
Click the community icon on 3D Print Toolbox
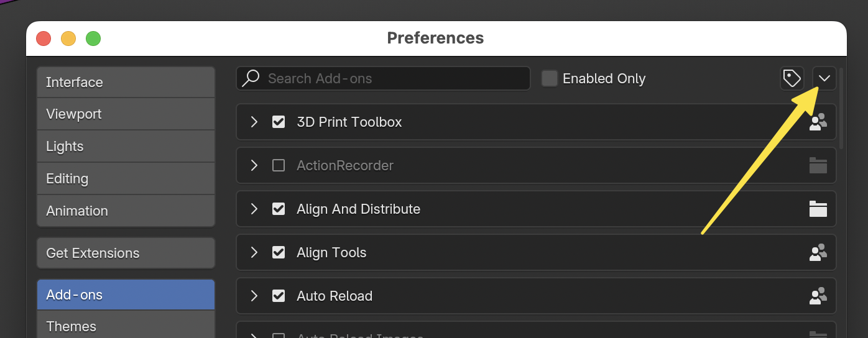[x=818, y=122]
